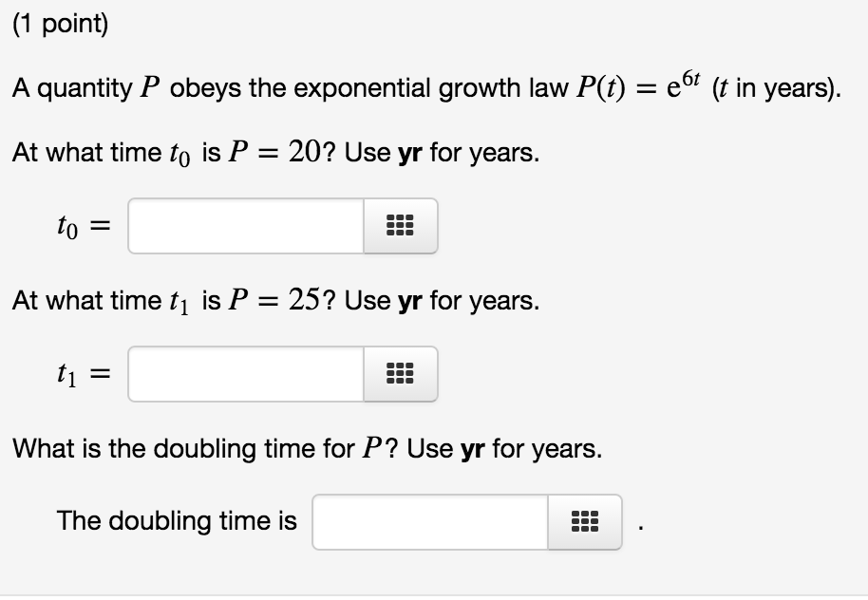The height and width of the screenshot is (600, 868).
Task: Select the symbol palette for the second answer
Action: click(x=400, y=374)
